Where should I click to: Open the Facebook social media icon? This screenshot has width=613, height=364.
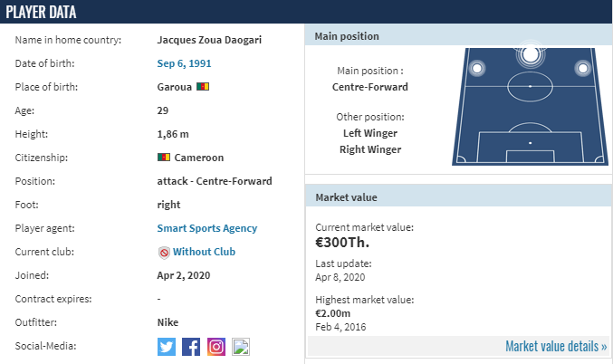click(x=191, y=347)
